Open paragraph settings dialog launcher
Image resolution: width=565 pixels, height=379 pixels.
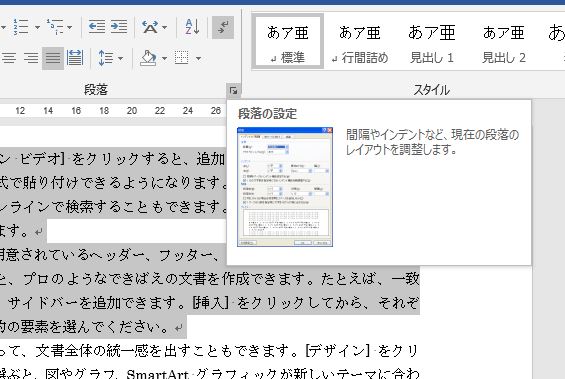coord(233,91)
